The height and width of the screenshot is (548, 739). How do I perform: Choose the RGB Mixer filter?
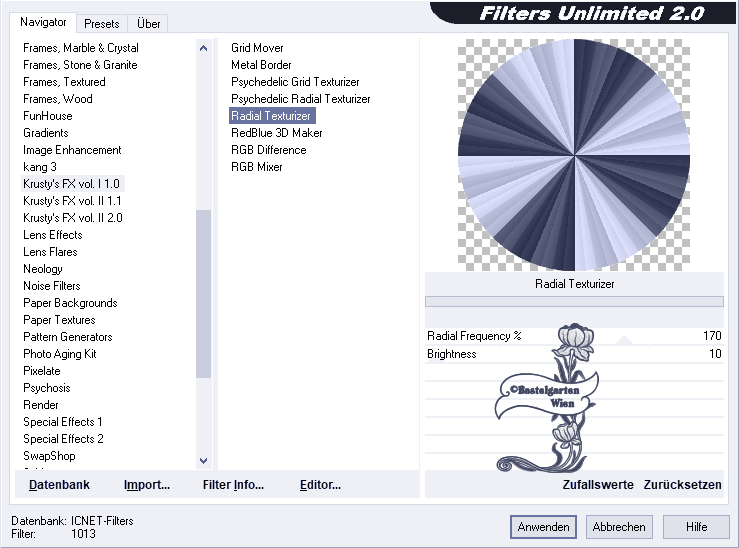256,167
